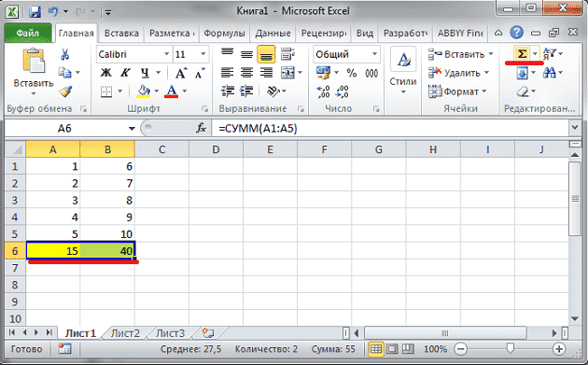Open the green Файл button
The height and width of the screenshot is (365, 588).
28,33
